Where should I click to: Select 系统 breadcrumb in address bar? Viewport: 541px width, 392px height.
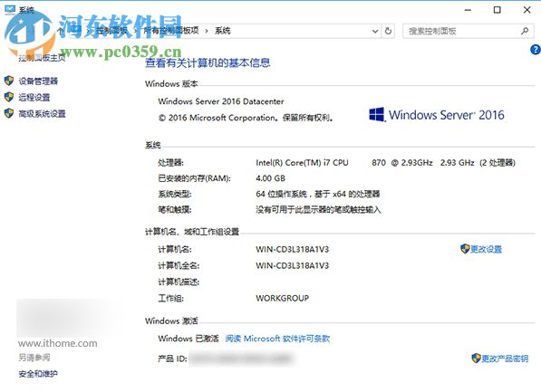click(x=223, y=31)
